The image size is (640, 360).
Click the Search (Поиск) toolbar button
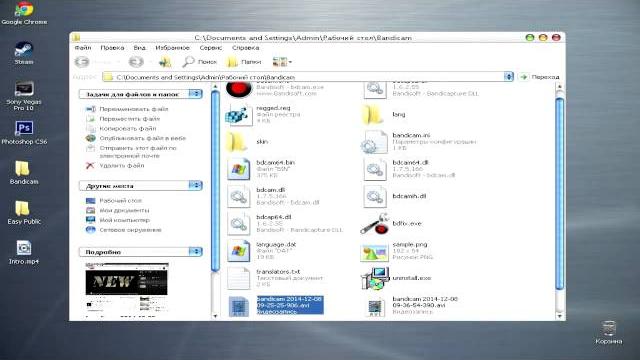tap(200, 62)
